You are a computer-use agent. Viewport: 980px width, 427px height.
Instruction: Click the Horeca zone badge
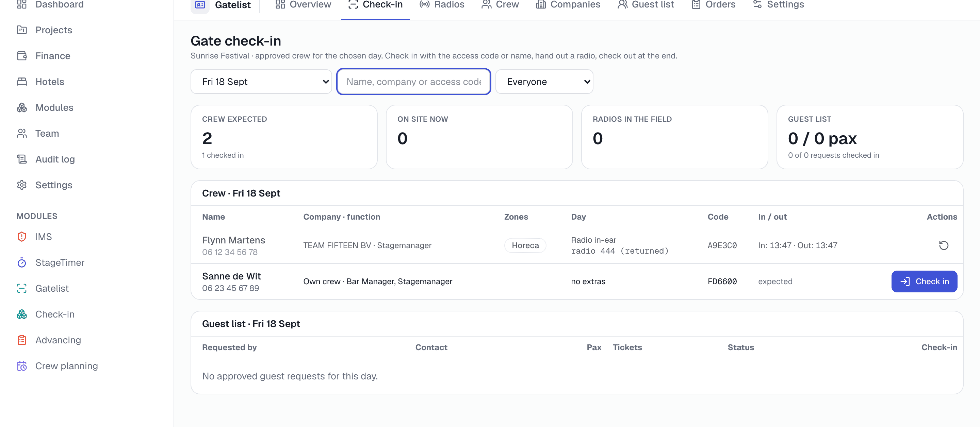(x=525, y=245)
